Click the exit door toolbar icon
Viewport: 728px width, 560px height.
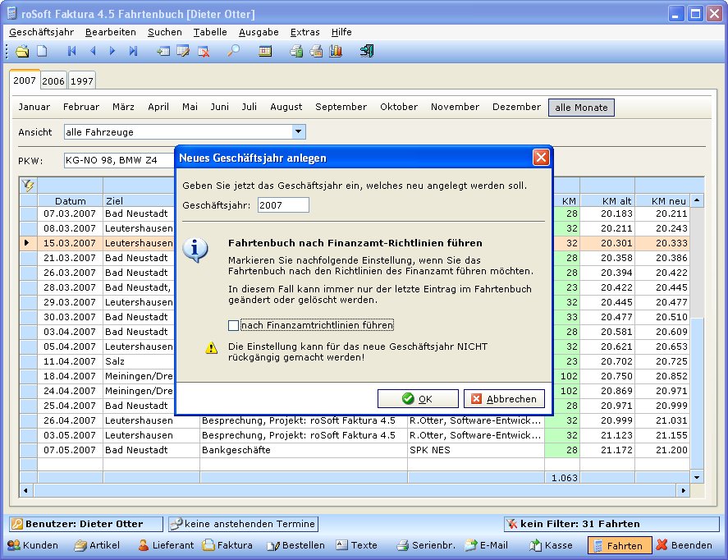(x=367, y=51)
